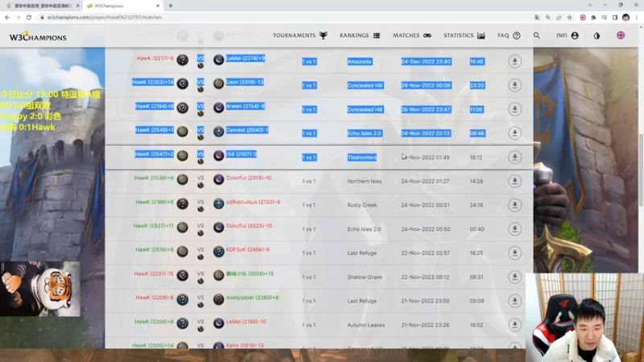This screenshot has height=362, width=644.
Task: Download replay of the Autumn Leaves match
Action: pyautogui.click(x=514, y=325)
